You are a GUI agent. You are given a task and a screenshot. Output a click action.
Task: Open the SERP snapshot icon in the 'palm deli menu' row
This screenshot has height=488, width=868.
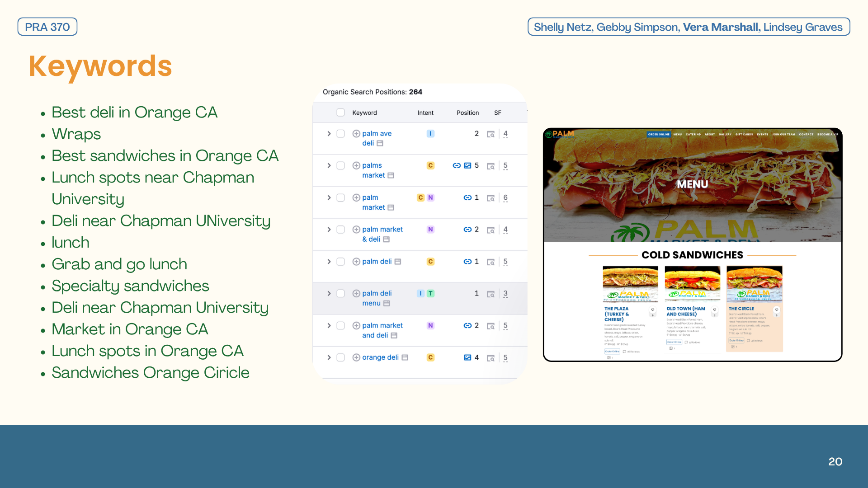click(x=491, y=294)
